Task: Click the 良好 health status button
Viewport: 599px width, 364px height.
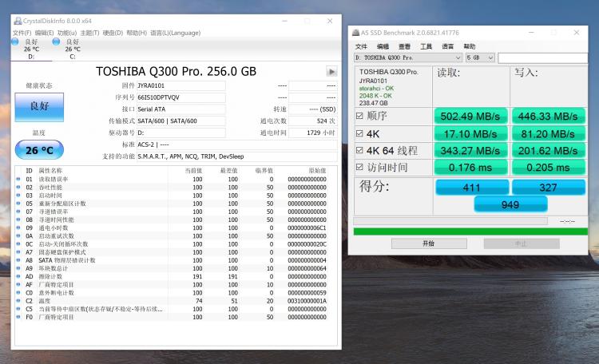Action: [x=39, y=107]
